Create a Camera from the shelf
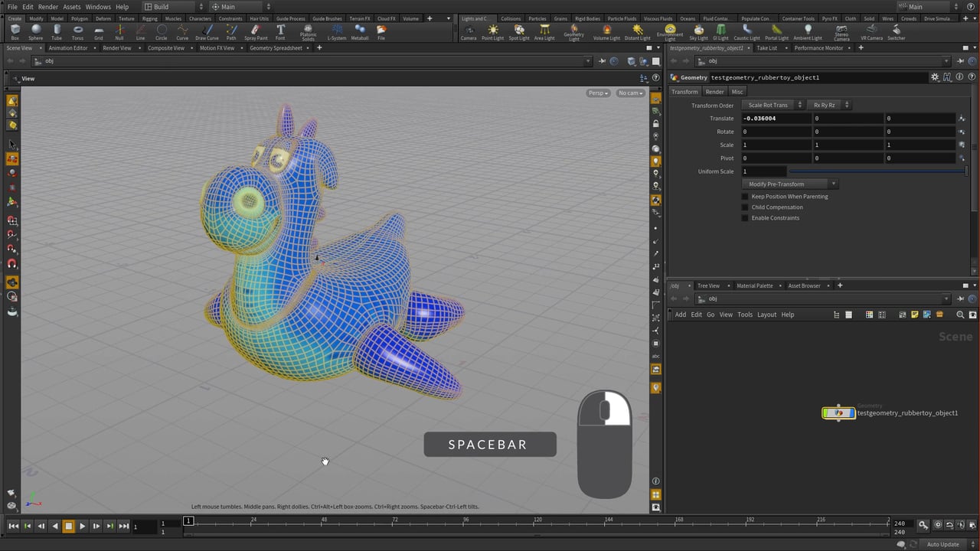This screenshot has height=551, width=980. click(x=469, y=31)
